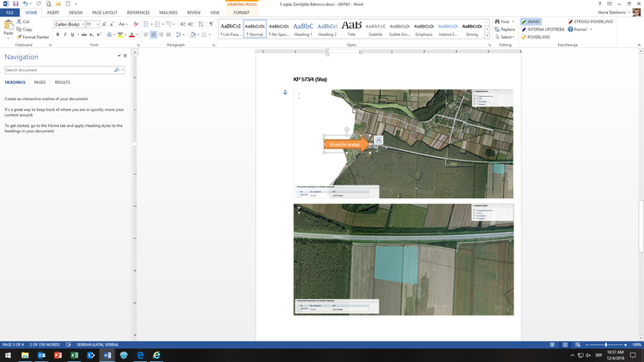Click the Cut scissors icon
The width and height of the screenshot is (644, 362).
[x=19, y=21]
